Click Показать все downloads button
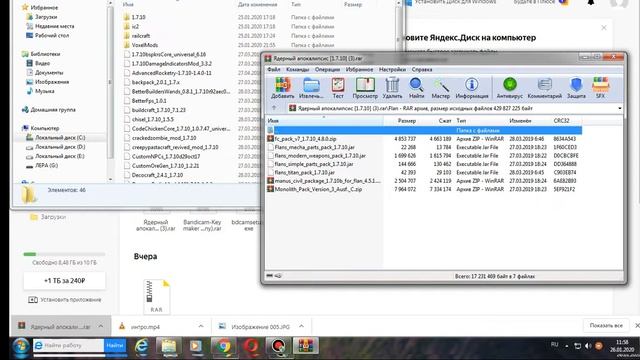Screen dimensions: 640x360 pyautogui.click(x=606, y=326)
